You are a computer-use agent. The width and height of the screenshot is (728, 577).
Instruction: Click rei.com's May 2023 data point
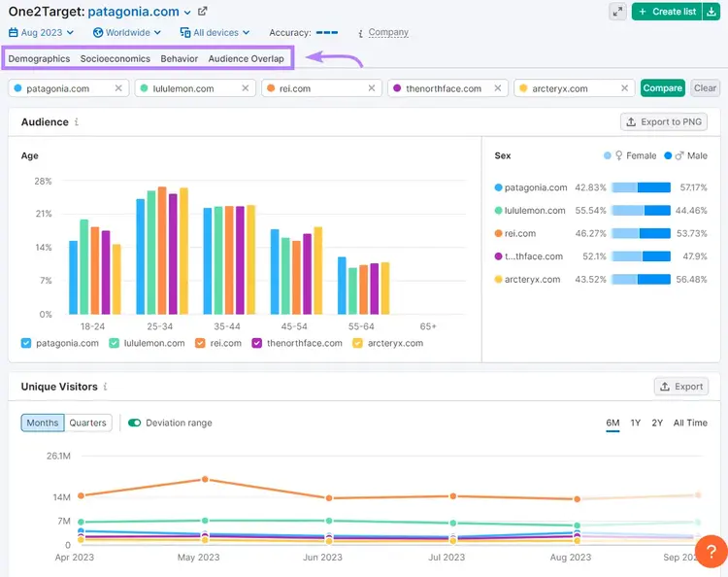(x=205, y=479)
